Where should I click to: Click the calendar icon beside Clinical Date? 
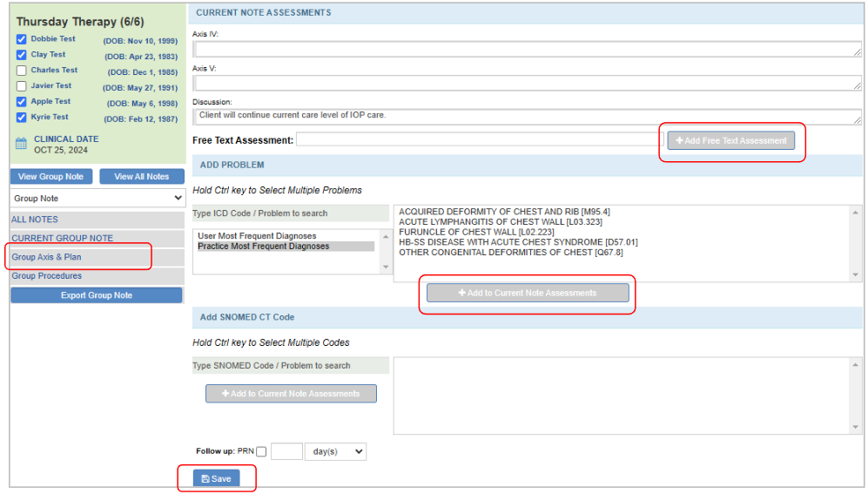[22, 144]
